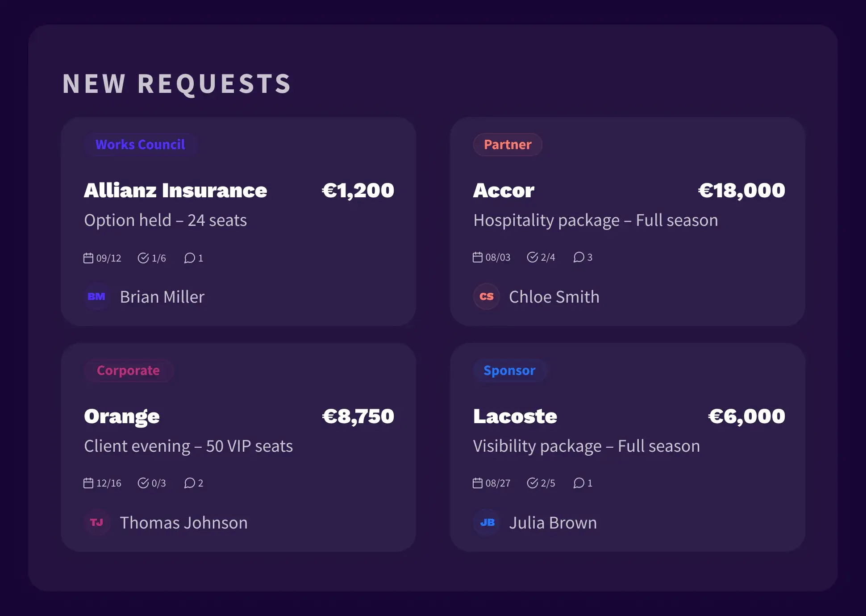This screenshot has width=866, height=616.
Task: Select the Works Council tag
Action: (x=140, y=145)
